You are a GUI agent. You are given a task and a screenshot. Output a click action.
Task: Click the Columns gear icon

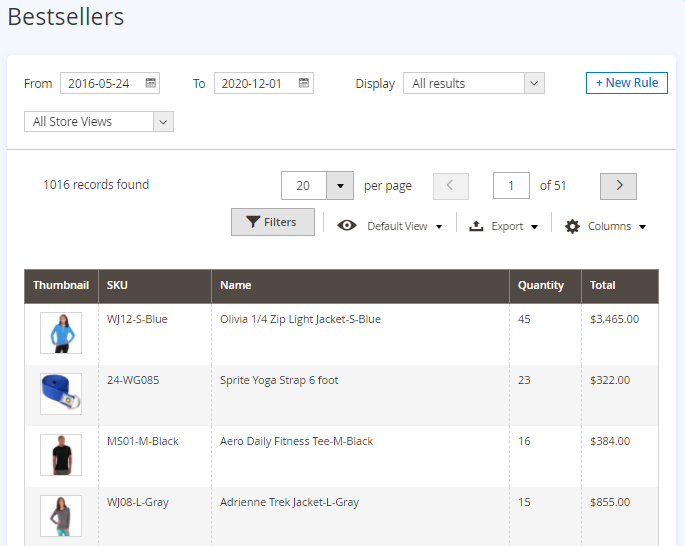[x=572, y=226]
